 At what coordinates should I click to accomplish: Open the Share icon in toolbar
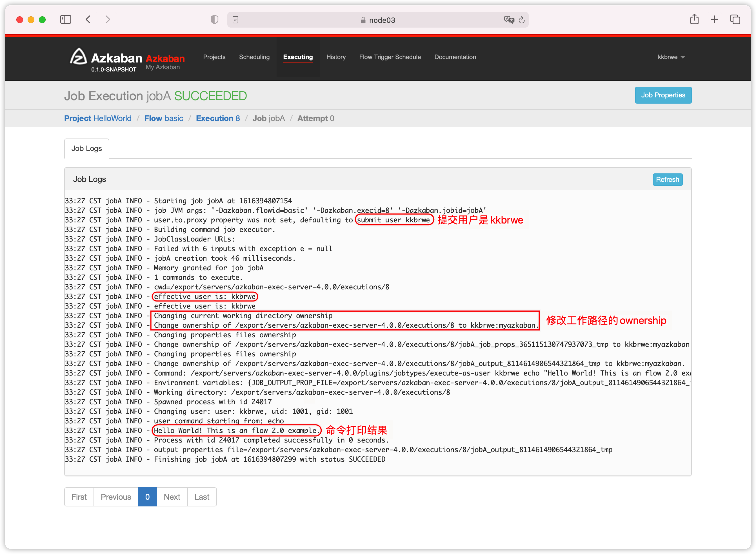click(694, 19)
